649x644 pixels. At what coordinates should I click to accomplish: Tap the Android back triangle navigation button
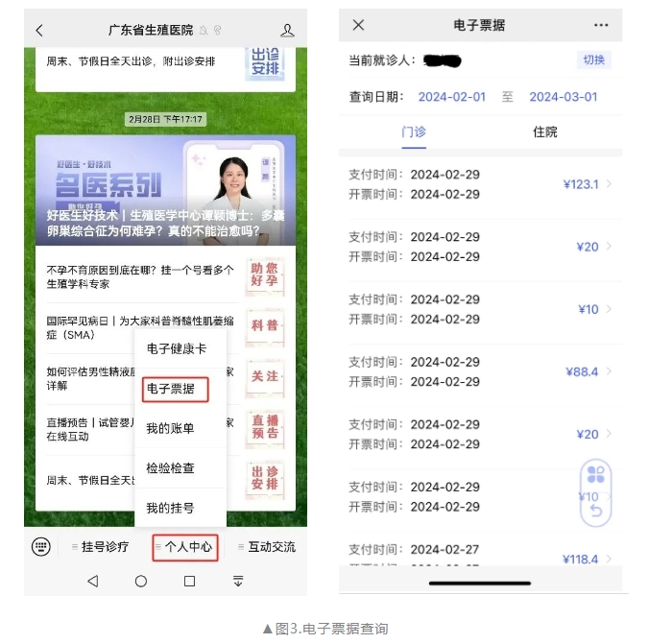pos(93,581)
